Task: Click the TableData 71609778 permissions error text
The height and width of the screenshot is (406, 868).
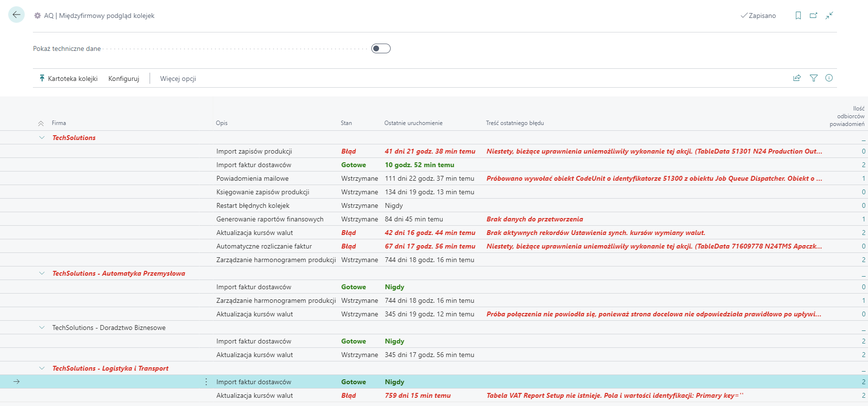Action: tap(654, 246)
